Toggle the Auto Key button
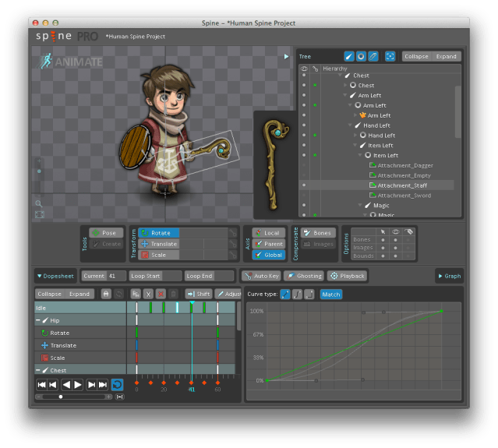 coord(261,276)
